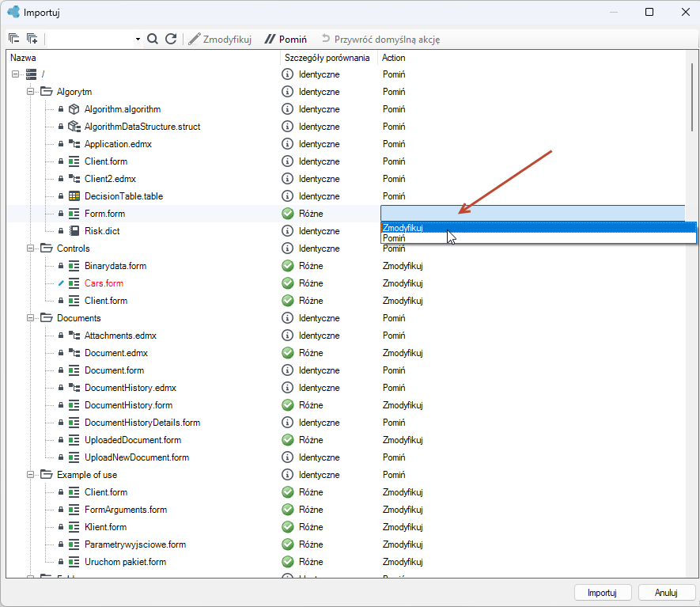700x607 pixels.
Task: Collapse the Controls folder
Action: tap(30, 248)
